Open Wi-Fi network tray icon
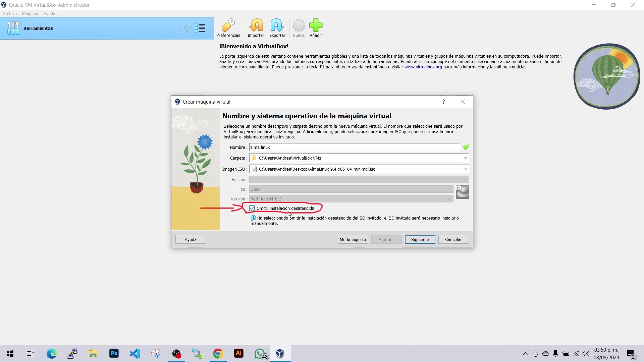Viewport: 644px width, 362px height. [576, 354]
